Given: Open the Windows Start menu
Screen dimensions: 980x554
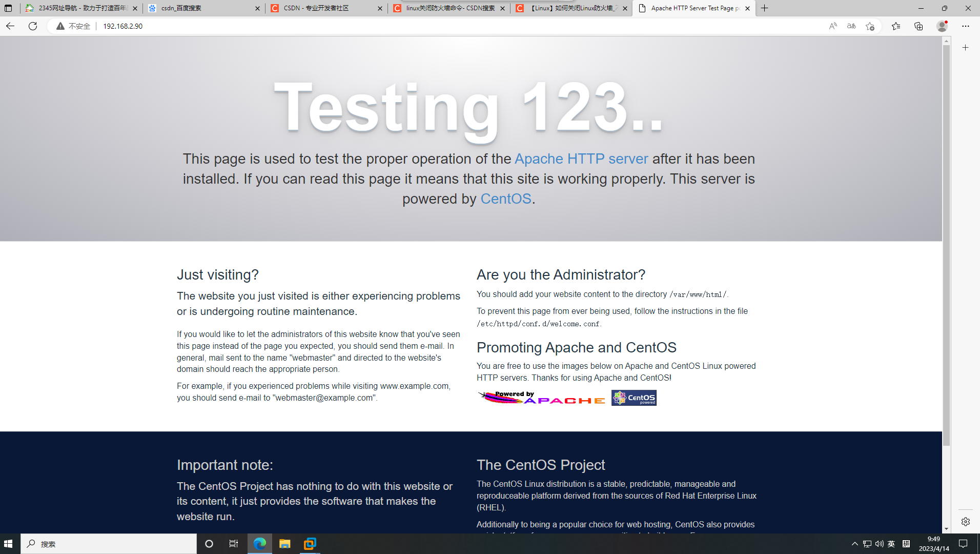Looking at the screenshot, I should pyautogui.click(x=8, y=544).
